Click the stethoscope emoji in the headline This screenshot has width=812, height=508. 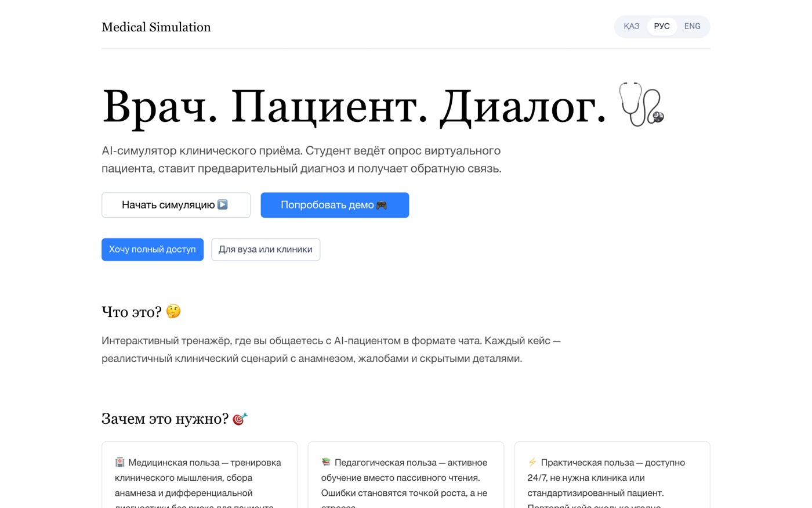[x=641, y=105]
